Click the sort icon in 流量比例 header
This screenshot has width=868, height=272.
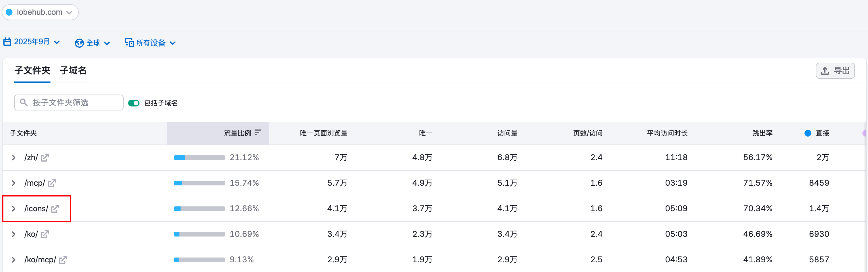pos(258,133)
